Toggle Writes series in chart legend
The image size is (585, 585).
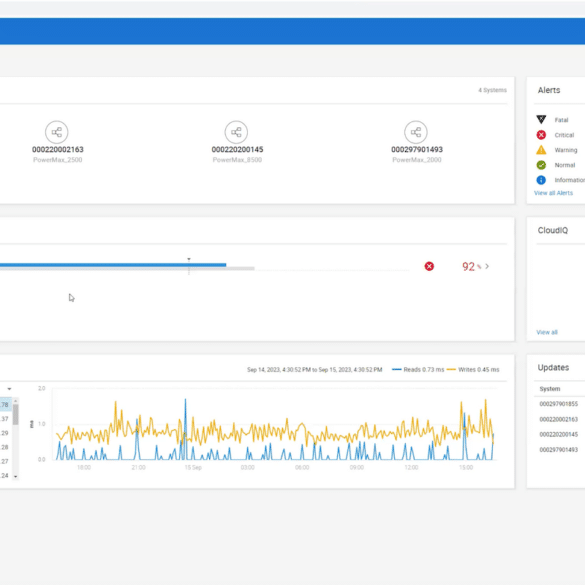(x=473, y=369)
